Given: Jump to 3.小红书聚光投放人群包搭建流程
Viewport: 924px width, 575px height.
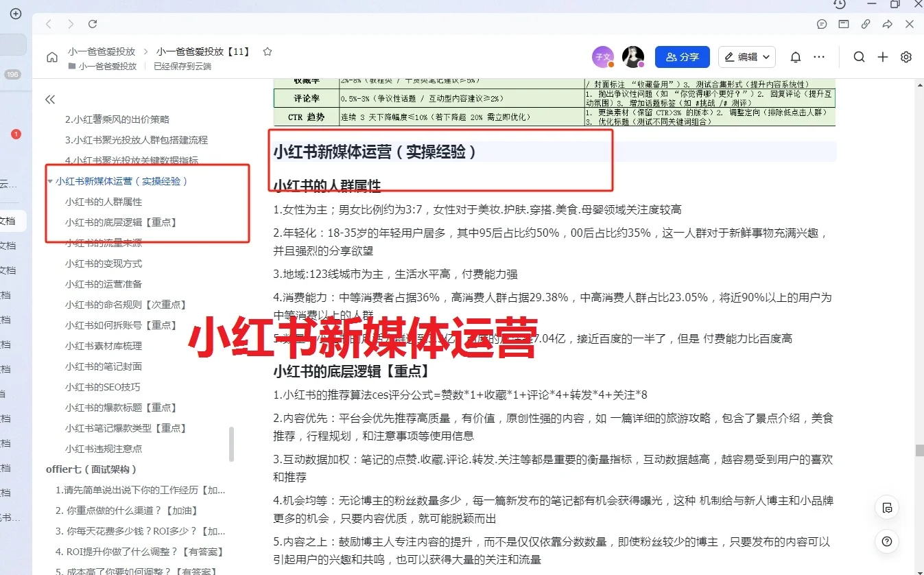Looking at the screenshot, I should (137, 140).
